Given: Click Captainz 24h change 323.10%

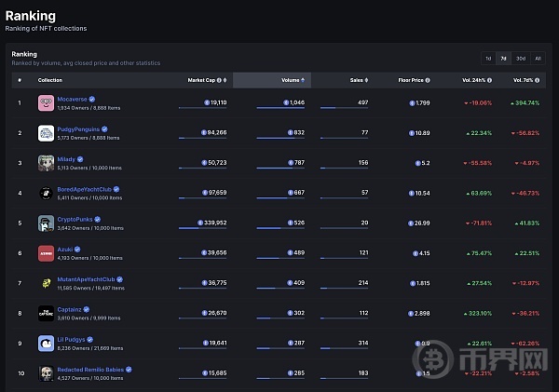Looking at the screenshot, I should click(478, 313).
